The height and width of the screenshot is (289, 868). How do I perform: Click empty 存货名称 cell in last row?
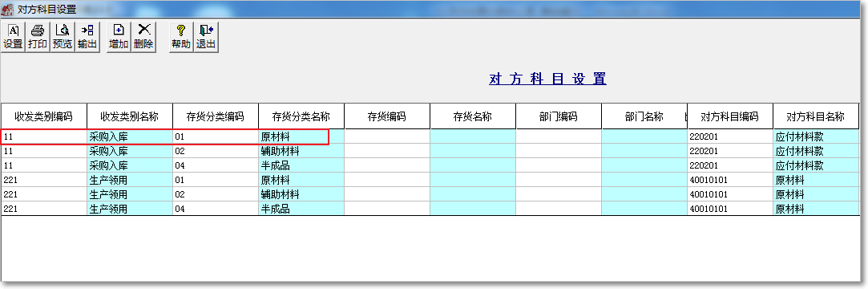tap(473, 209)
